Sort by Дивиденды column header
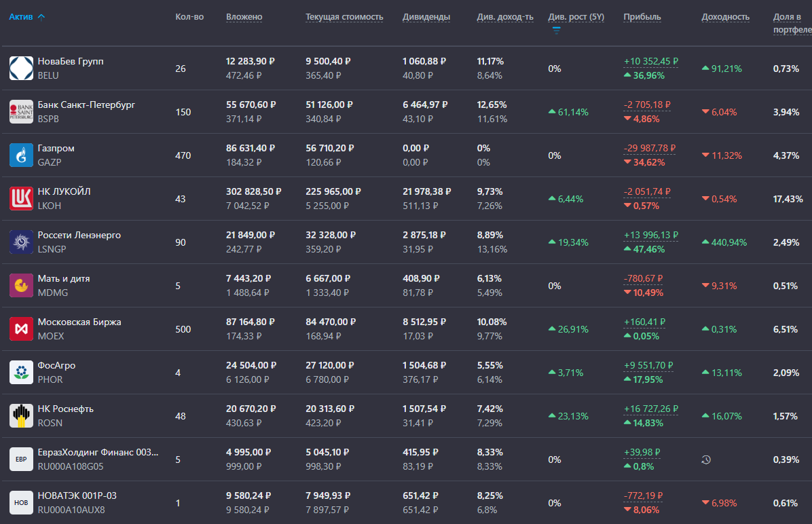812x524 pixels. click(x=426, y=17)
